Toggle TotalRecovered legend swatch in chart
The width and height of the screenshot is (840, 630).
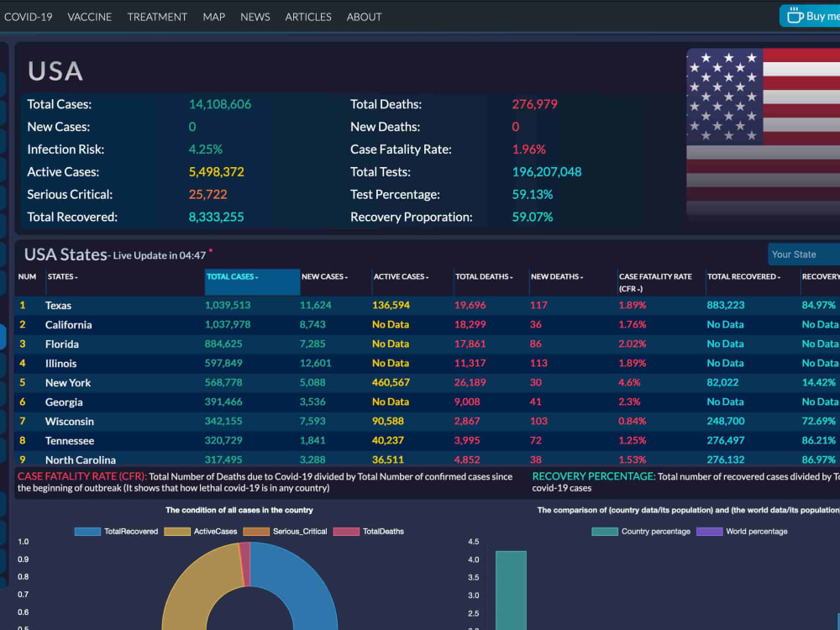(87, 532)
